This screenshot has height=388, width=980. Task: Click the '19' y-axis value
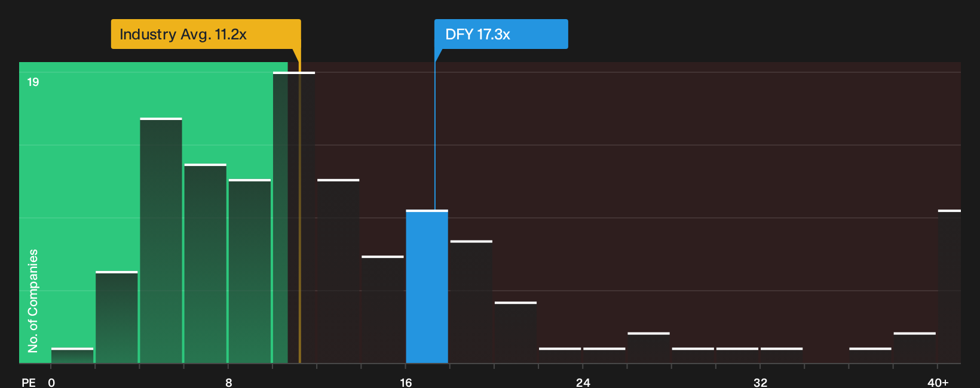[33, 82]
